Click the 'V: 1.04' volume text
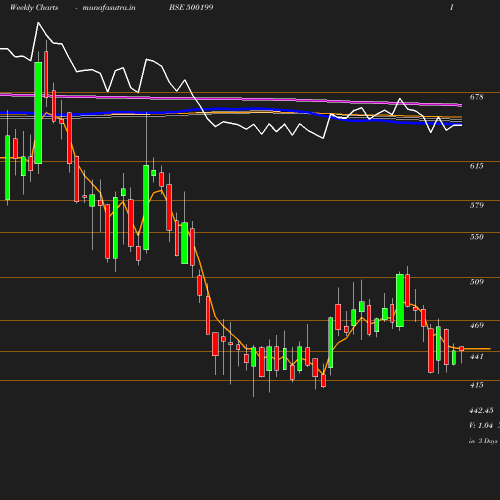Screen dimensions: 500x500 [481, 425]
